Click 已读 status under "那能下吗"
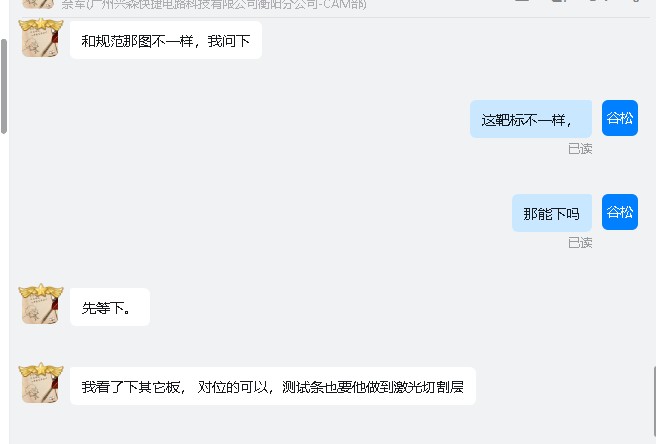Image resolution: width=656 pixels, height=444 pixels. (580, 242)
